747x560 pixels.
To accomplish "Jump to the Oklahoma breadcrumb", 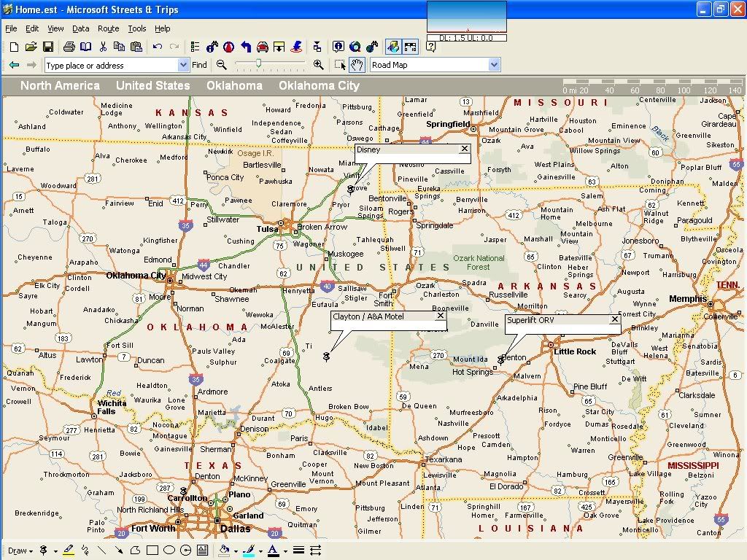I will pyautogui.click(x=234, y=86).
